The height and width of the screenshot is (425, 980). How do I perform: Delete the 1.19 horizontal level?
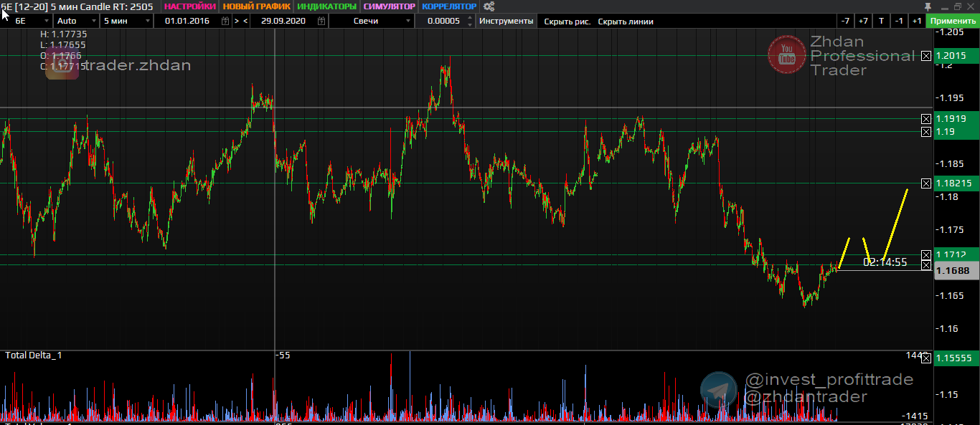tap(926, 132)
